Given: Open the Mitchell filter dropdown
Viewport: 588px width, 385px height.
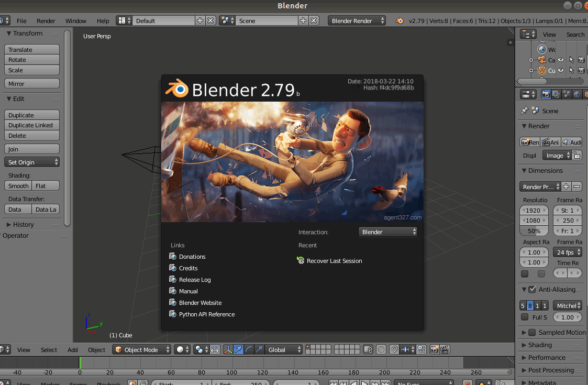Looking at the screenshot, I should (x=568, y=305).
